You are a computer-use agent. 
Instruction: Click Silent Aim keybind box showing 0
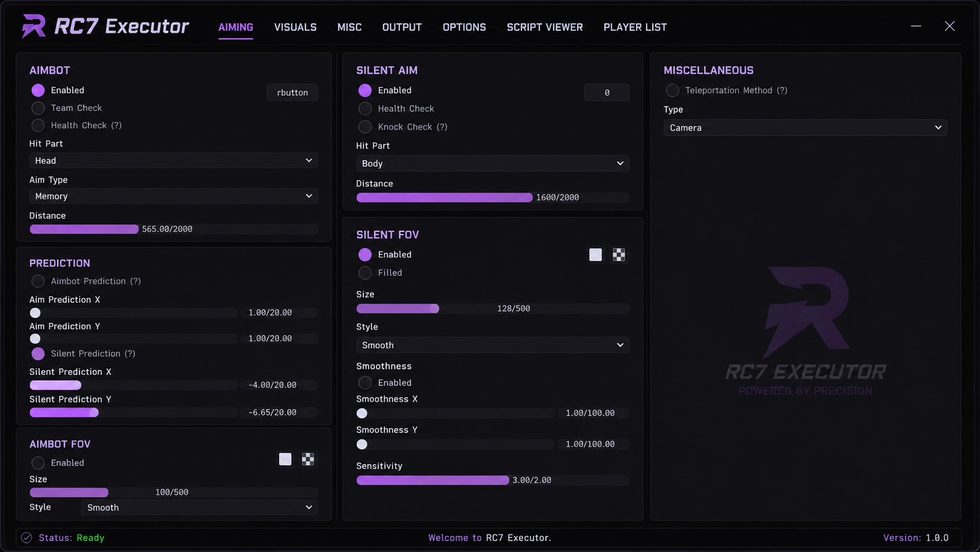click(x=607, y=93)
